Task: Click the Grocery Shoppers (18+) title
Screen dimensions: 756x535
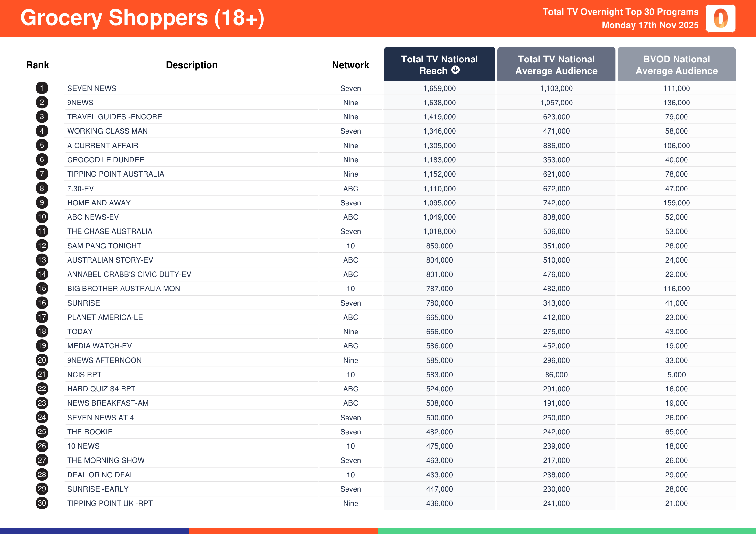Action: [142, 18]
